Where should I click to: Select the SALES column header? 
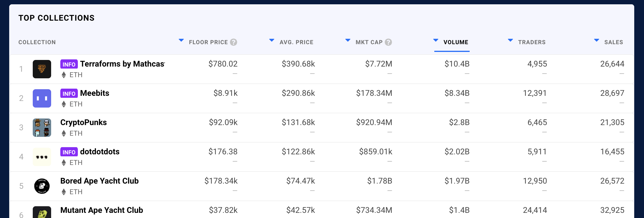pos(614,42)
